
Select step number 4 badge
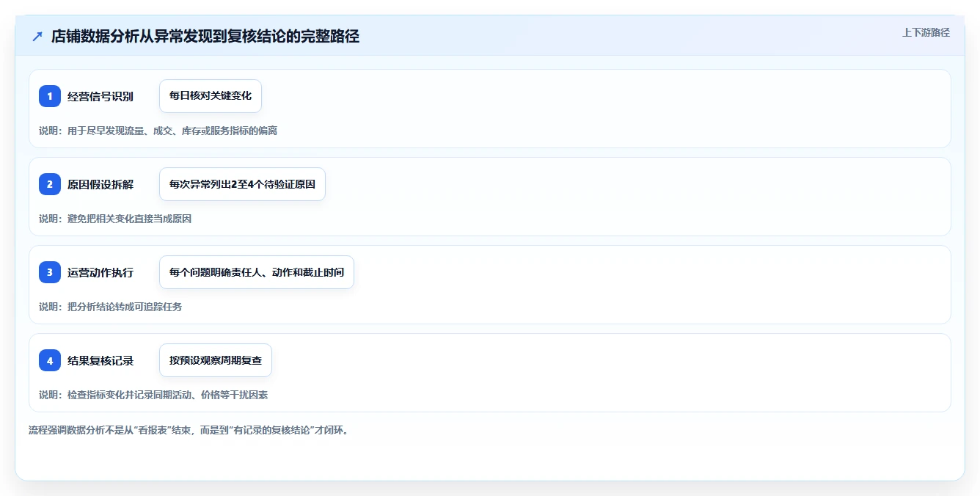[x=50, y=360]
